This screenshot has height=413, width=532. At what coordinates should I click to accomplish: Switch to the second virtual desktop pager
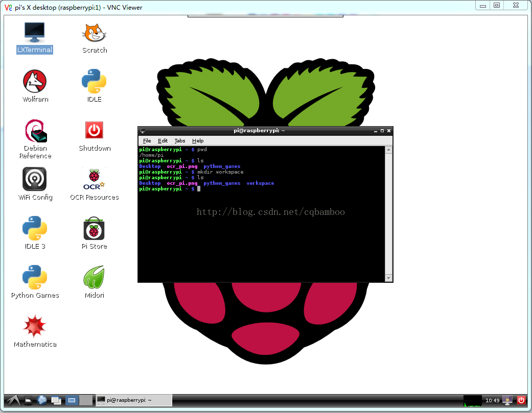pos(86,400)
